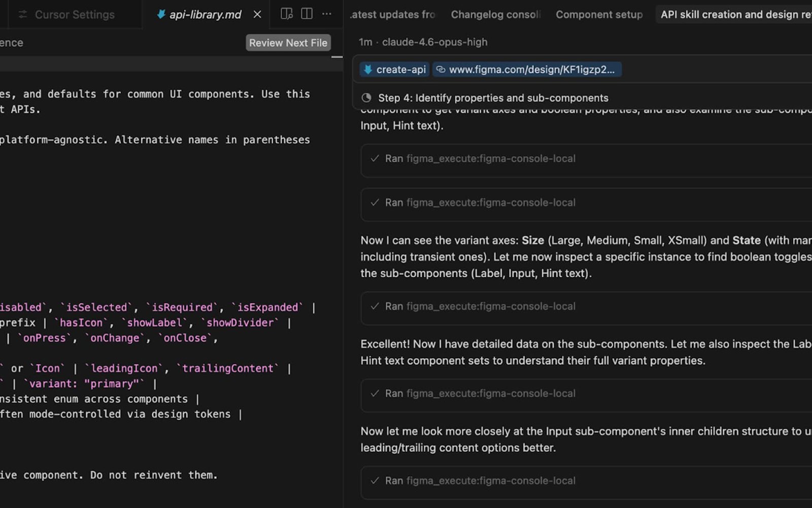Viewport: 812px width, 508px height.
Task: Switch to the Changelog consoli chat tab
Action: pos(496,15)
